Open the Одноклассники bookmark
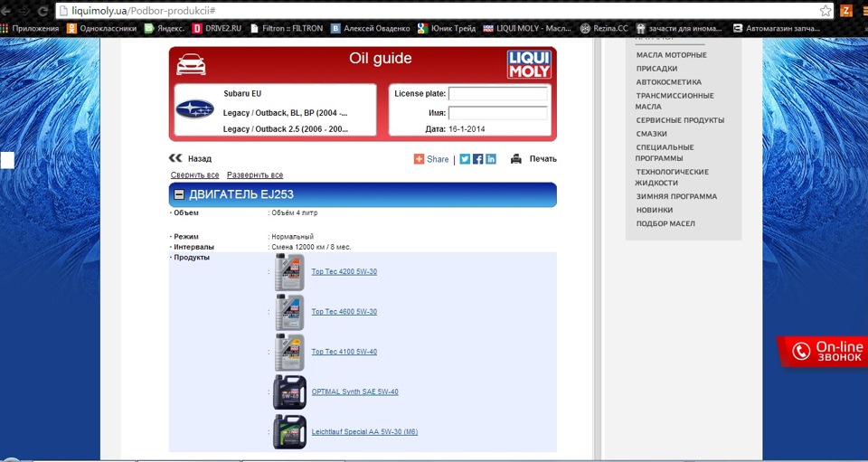868x462 pixels. click(101, 28)
